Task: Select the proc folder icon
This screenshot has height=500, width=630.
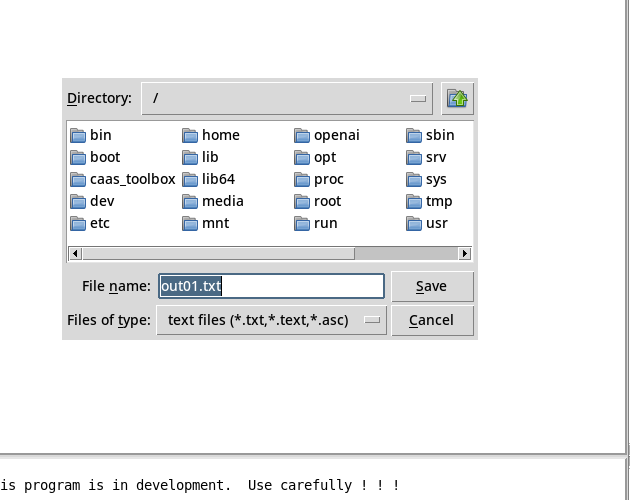Action: (302, 180)
